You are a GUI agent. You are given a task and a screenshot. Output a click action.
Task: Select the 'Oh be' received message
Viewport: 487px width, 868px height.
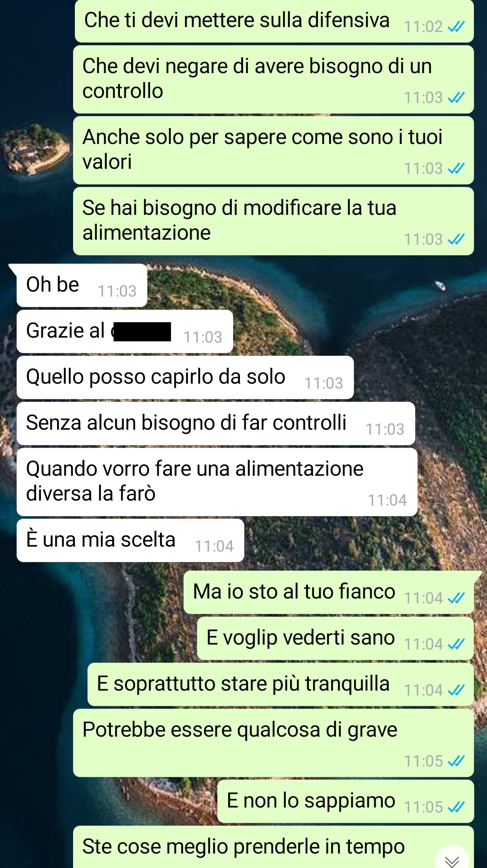coord(82,285)
